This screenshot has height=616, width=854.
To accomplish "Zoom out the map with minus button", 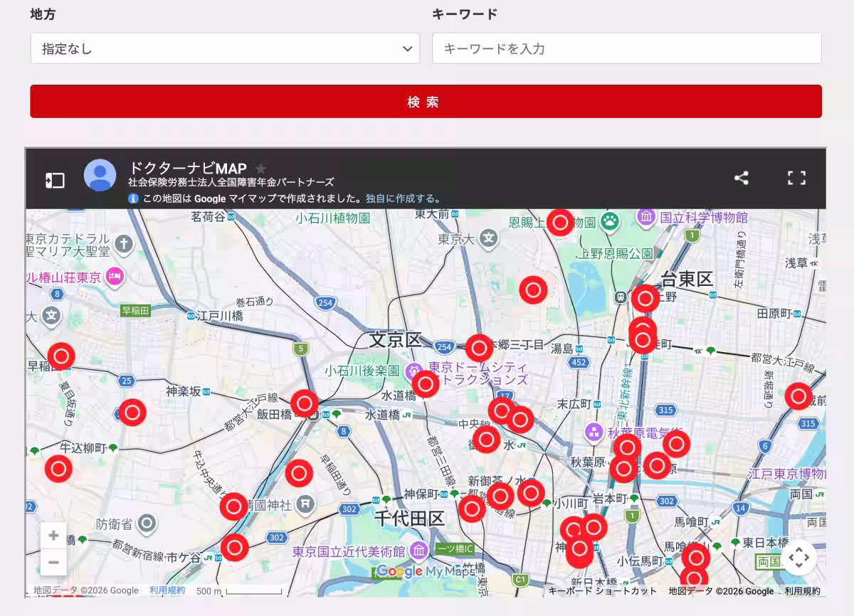I will pos(53,563).
